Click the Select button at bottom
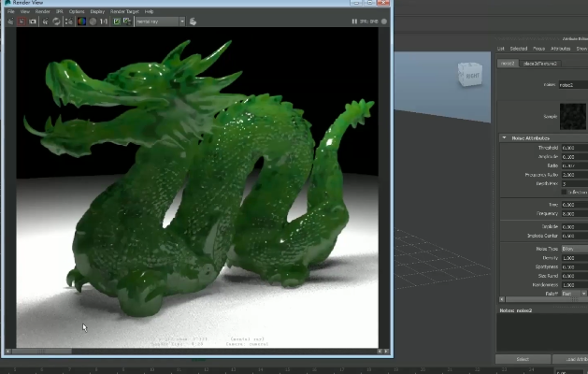Viewport: 588px width, 374px height. tap(523, 359)
